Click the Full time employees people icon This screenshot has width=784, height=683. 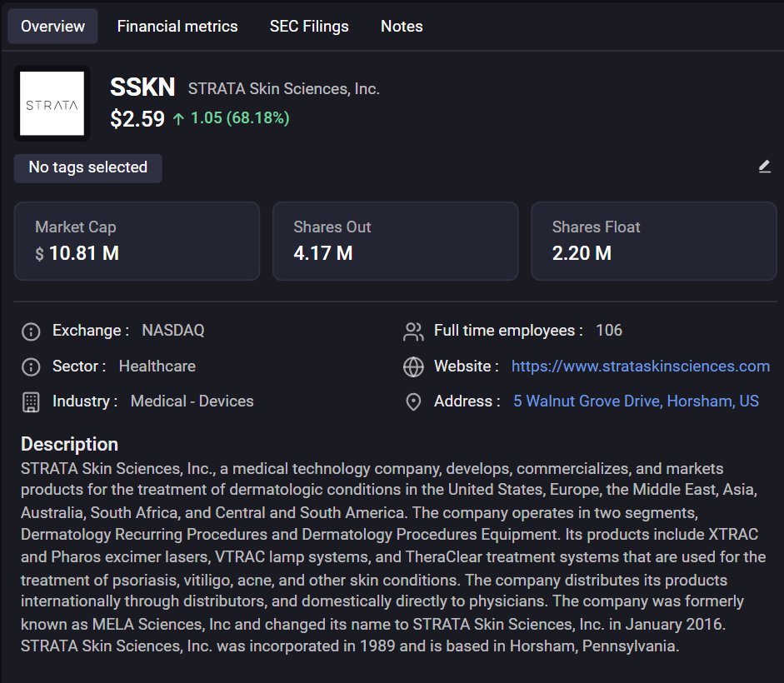pos(413,332)
